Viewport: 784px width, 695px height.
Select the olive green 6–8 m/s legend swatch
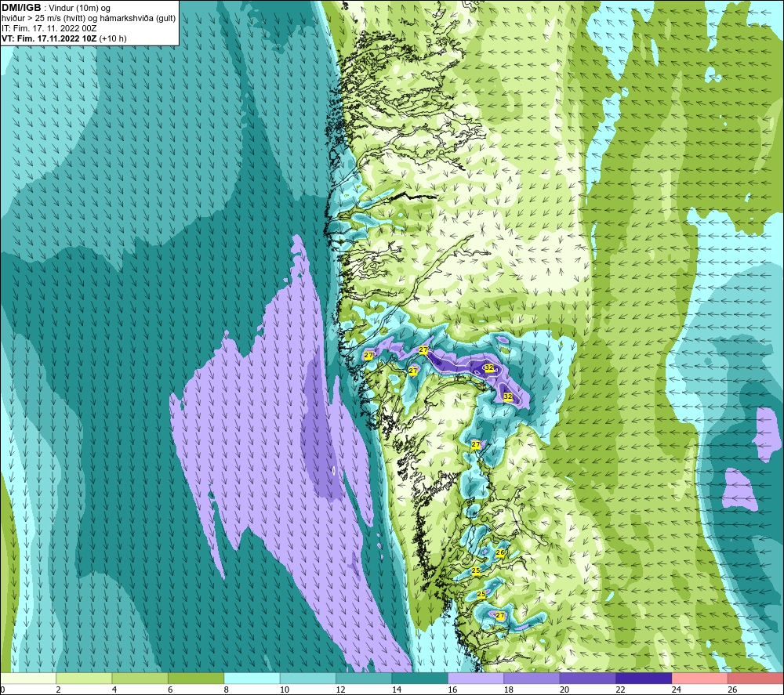click(196, 678)
